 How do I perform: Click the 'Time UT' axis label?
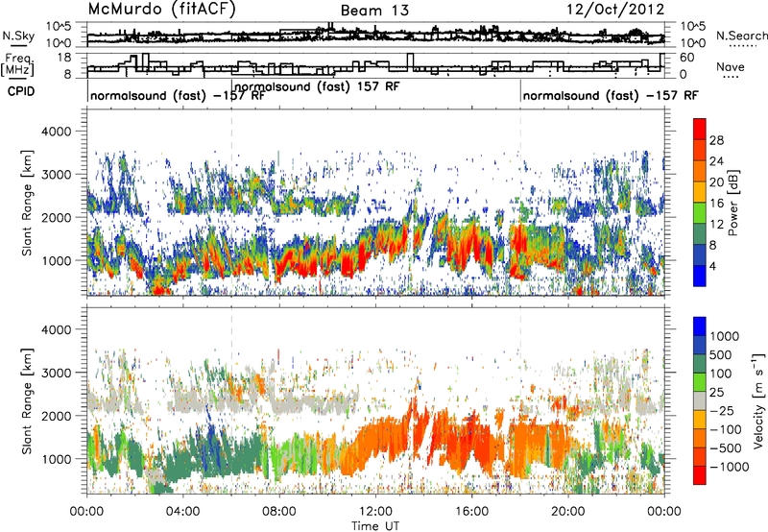[x=375, y=526]
